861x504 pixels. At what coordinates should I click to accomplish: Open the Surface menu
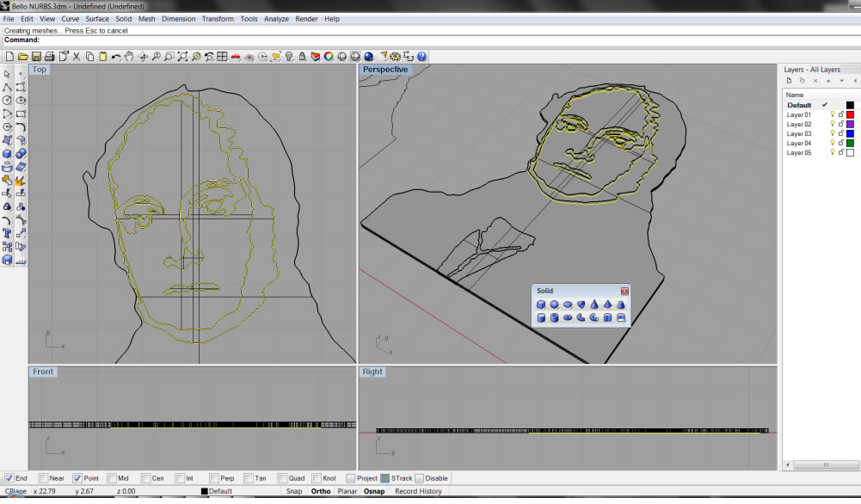97,19
